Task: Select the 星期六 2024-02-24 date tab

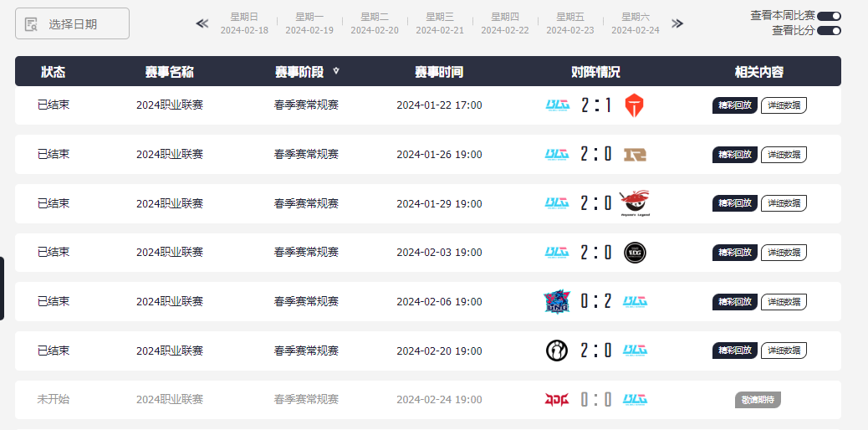Action: tap(636, 23)
